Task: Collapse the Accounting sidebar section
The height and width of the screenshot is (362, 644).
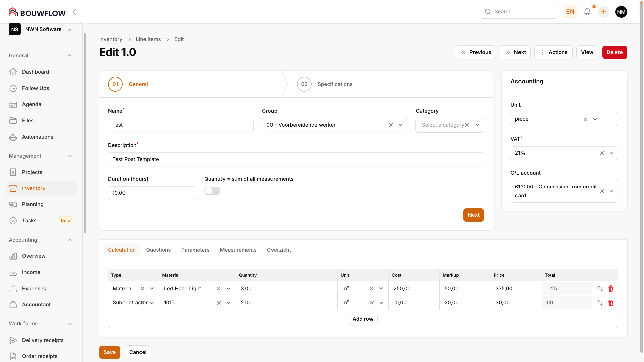Action: click(x=70, y=240)
